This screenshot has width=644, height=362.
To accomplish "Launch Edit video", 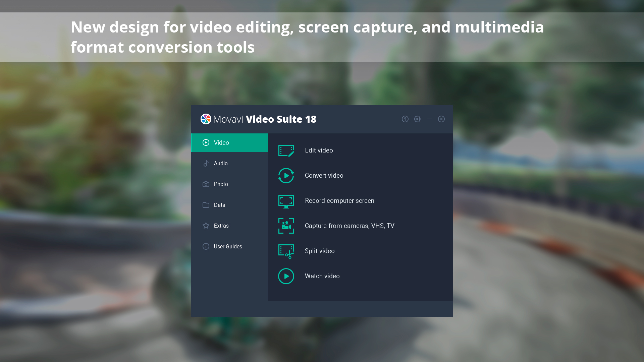I will (319, 150).
